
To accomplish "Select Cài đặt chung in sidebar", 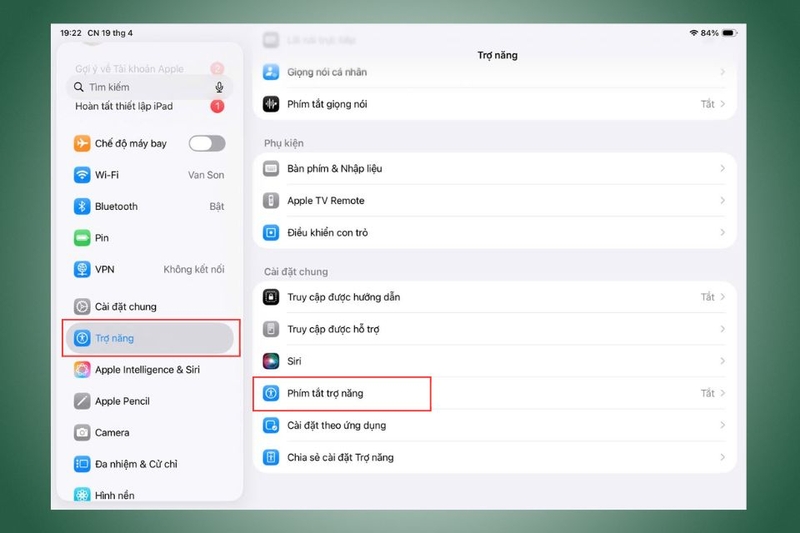I will click(149, 307).
